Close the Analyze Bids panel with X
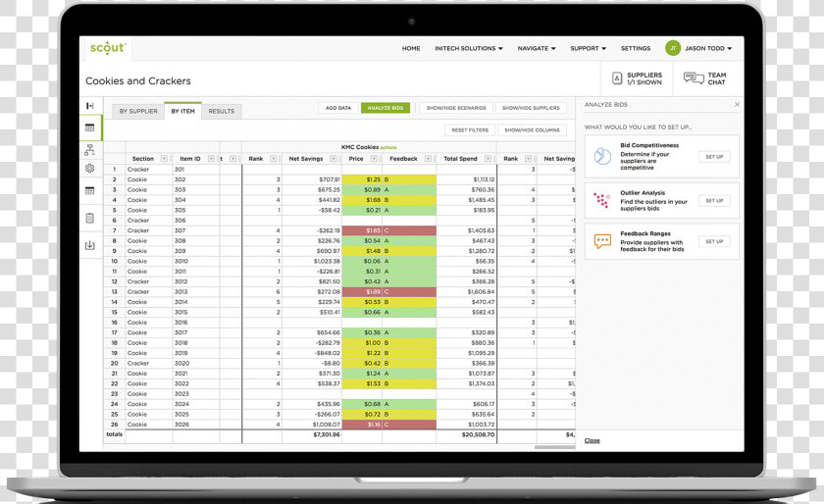 [x=737, y=105]
